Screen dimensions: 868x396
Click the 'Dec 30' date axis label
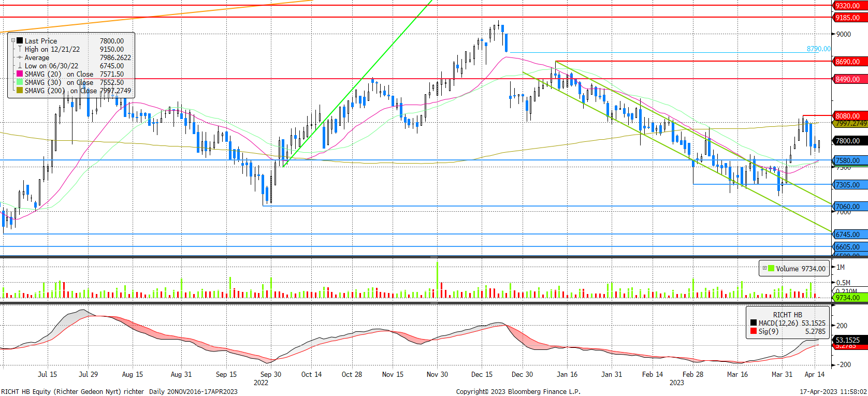coord(522,374)
